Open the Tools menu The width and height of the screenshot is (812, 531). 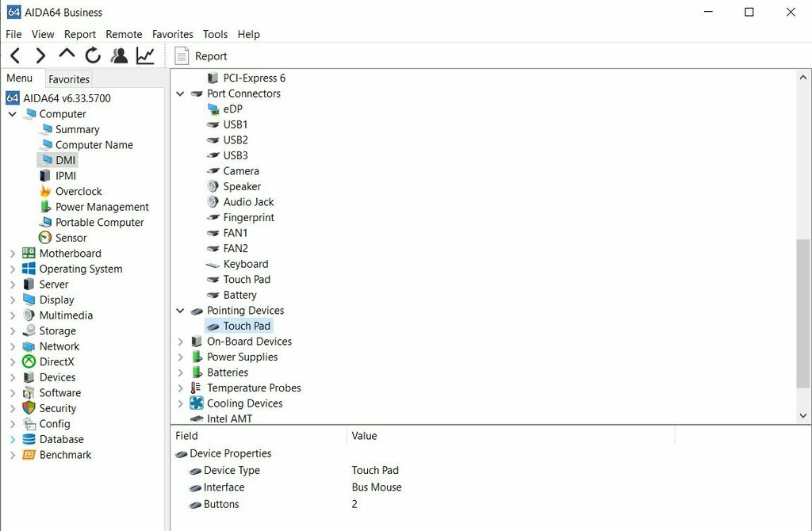(215, 34)
